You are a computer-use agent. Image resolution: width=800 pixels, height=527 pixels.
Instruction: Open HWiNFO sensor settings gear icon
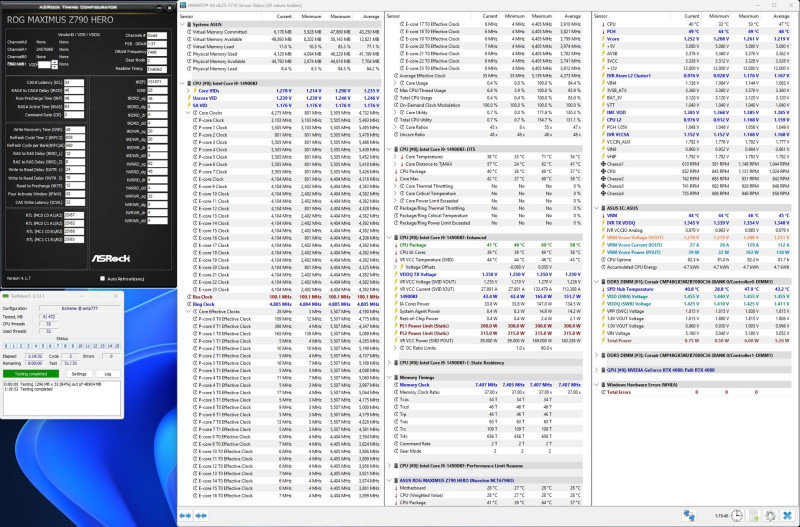770,515
